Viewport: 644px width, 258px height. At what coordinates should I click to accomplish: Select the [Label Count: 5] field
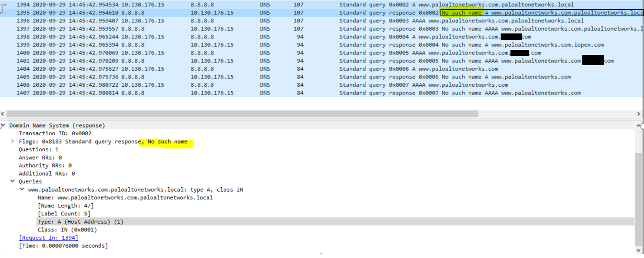pyautogui.click(x=64, y=213)
